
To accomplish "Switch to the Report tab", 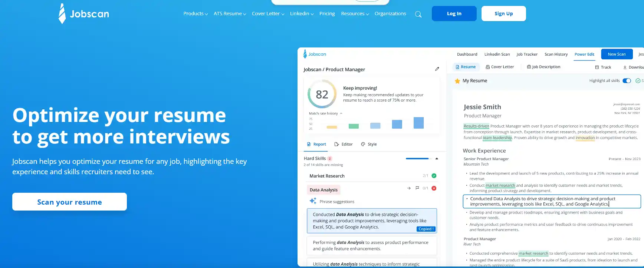I will point(316,144).
